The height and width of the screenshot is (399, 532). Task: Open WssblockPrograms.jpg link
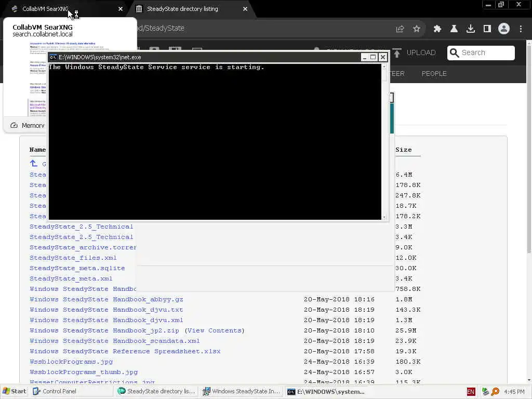(71, 362)
